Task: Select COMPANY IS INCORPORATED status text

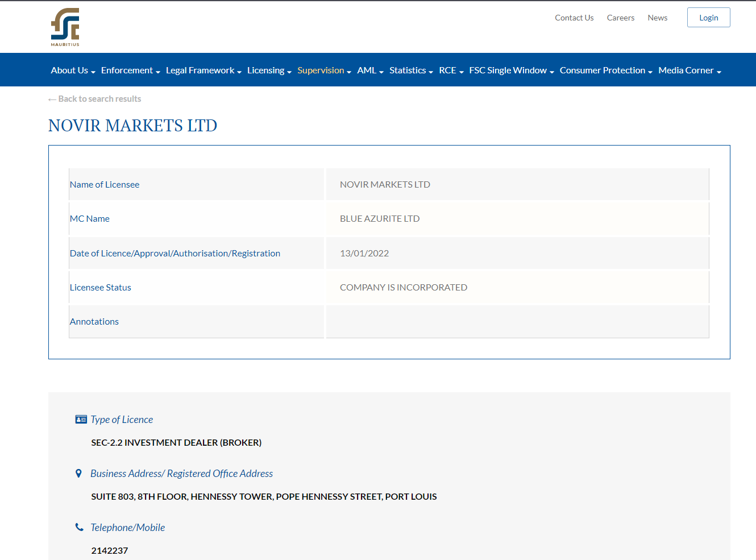Action: (404, 288)
